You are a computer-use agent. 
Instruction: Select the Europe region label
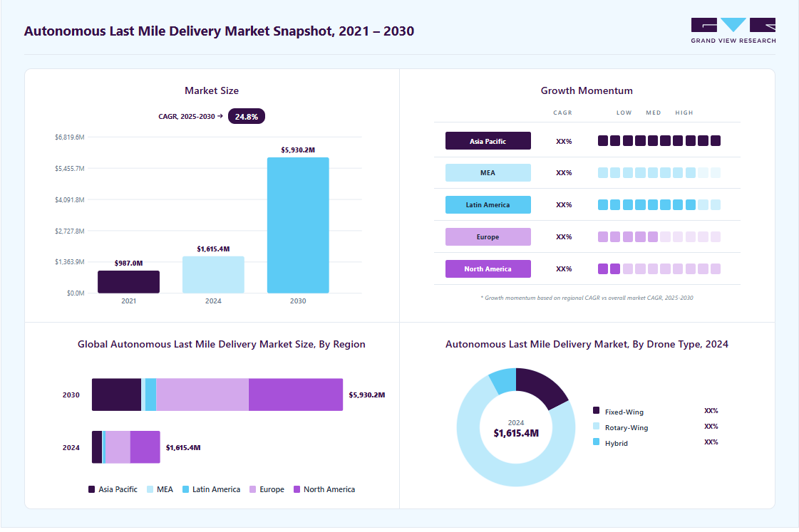coord(488,236)
